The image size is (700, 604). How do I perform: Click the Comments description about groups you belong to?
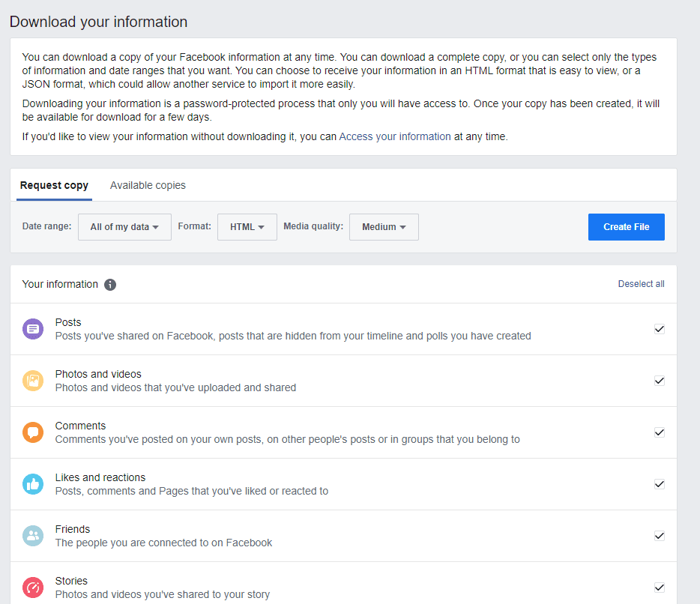coord(288,439)
